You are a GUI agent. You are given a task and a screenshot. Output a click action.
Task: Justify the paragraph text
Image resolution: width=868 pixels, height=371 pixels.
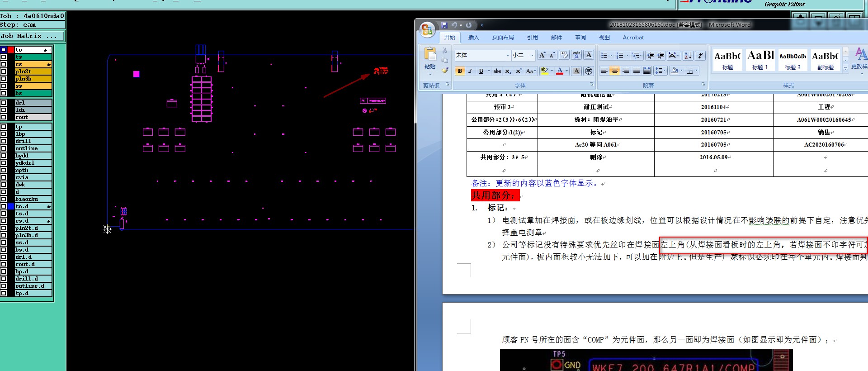(x=637, y=71)
